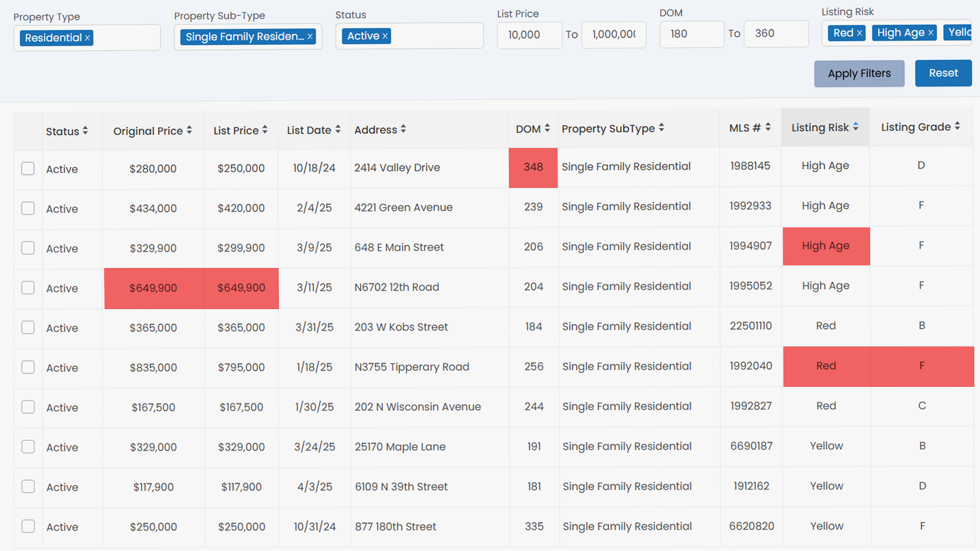Viewport: 980px width, 551px height.
Task: Select checkbox for N6702 12th Road
Action: tap(28, 288)
